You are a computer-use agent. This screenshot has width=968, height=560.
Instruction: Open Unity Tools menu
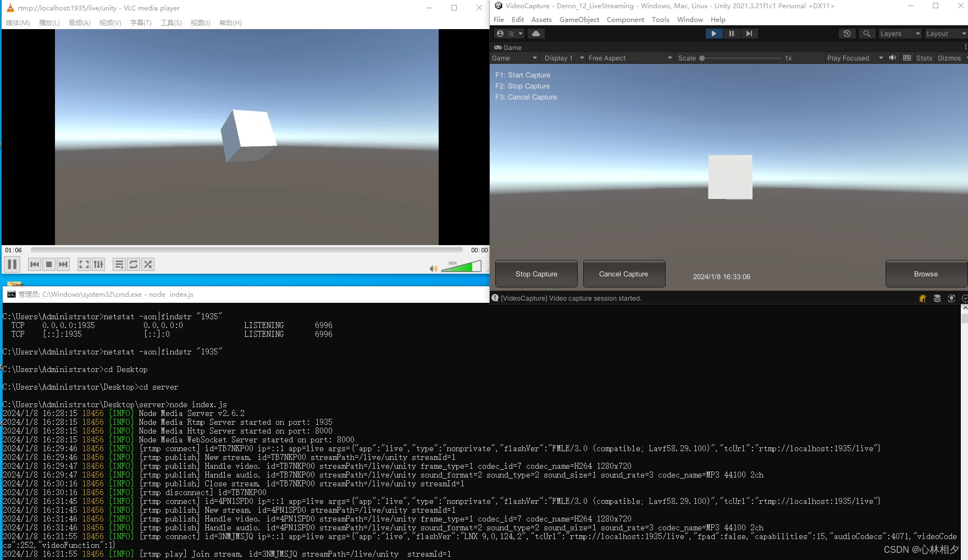(661, 20)
